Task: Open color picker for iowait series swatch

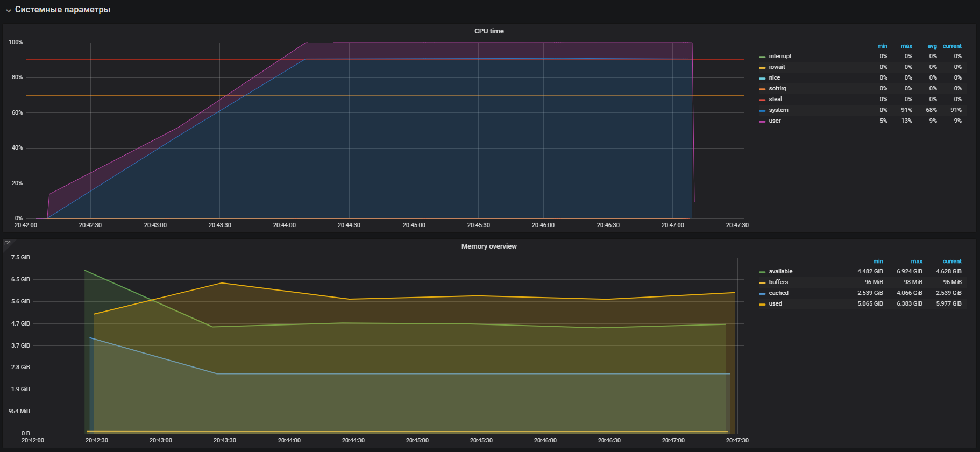Action: click(x=762, y=67)
